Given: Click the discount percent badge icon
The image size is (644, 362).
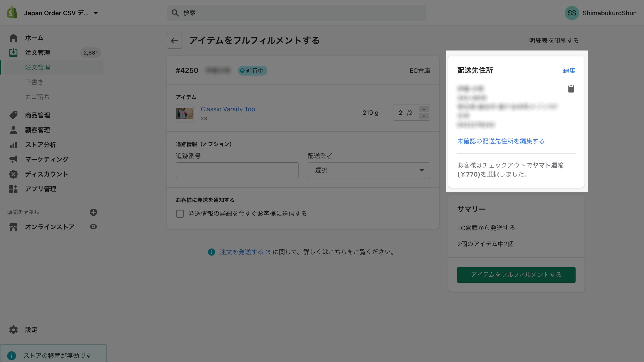Looking at the screenshot, I should coord(13,174).
